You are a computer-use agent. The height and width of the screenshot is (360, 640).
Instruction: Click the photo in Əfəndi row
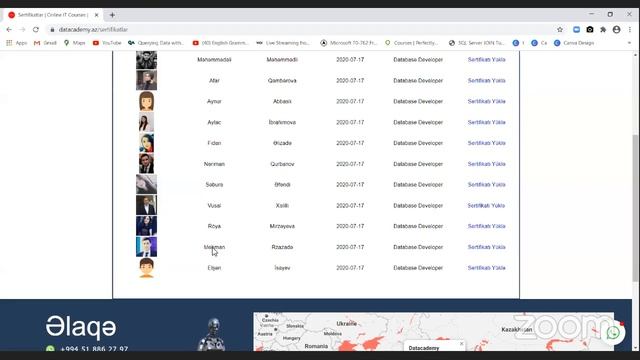pyautogui.click(x=146, y=184)
